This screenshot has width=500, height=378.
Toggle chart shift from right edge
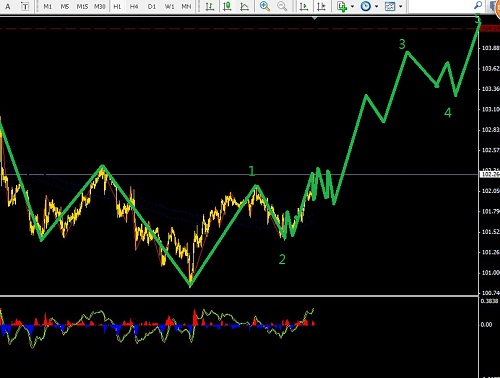[x=321, y=6]
